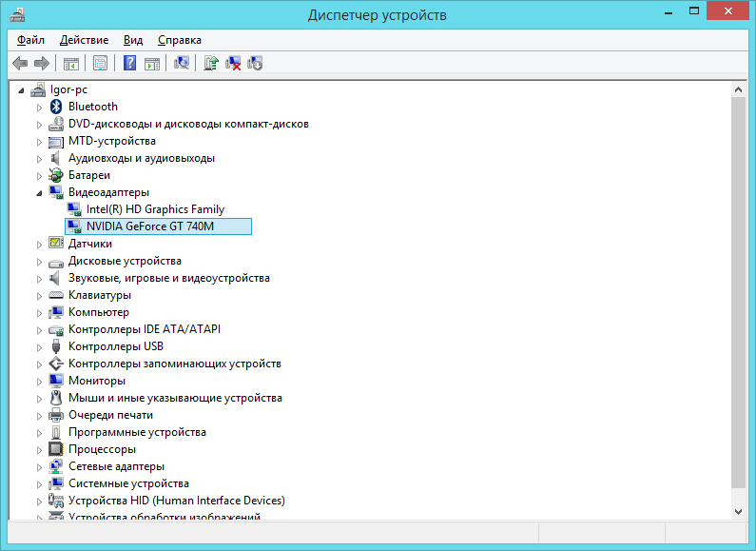Viewport: 756px width, 551px height.
Task: Select the Видеоадаптеры label
Action: [109, 192]
